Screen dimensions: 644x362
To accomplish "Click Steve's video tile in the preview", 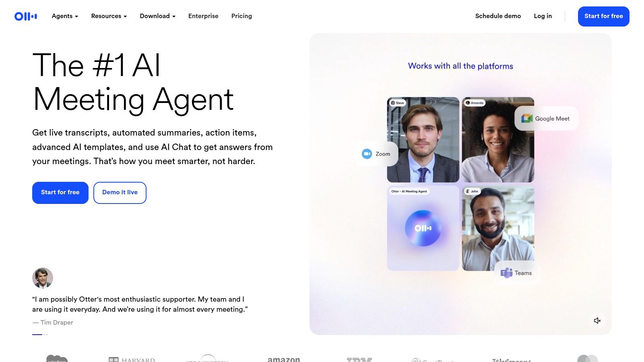I will [423, 140].
